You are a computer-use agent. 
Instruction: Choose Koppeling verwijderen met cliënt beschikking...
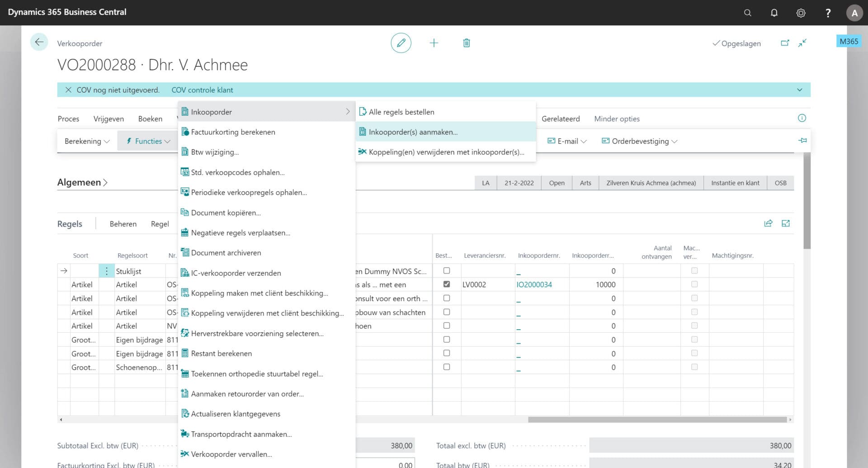(267, 313)
